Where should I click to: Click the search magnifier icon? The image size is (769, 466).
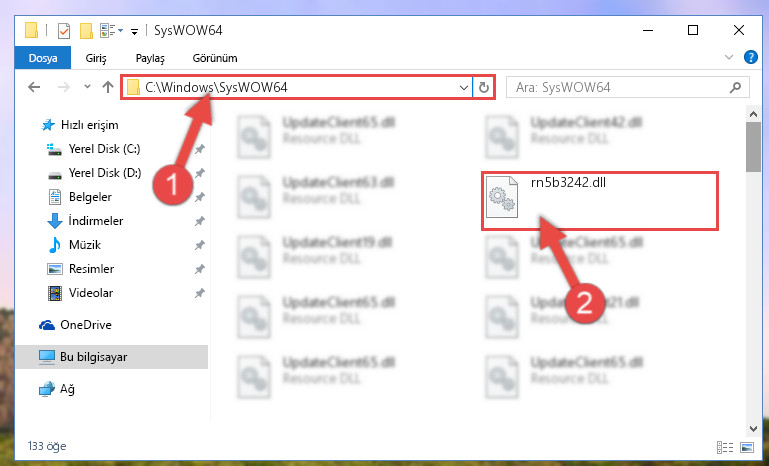point(735,87)
